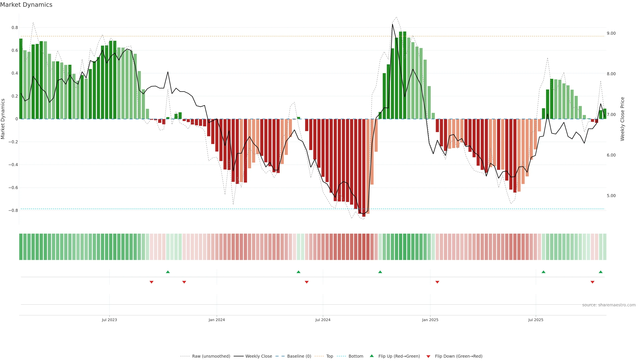The height and width of the screenshot is (362, 644).
Task: Click the rightmost green flip-up marker
Action: (x=601, y=272)
